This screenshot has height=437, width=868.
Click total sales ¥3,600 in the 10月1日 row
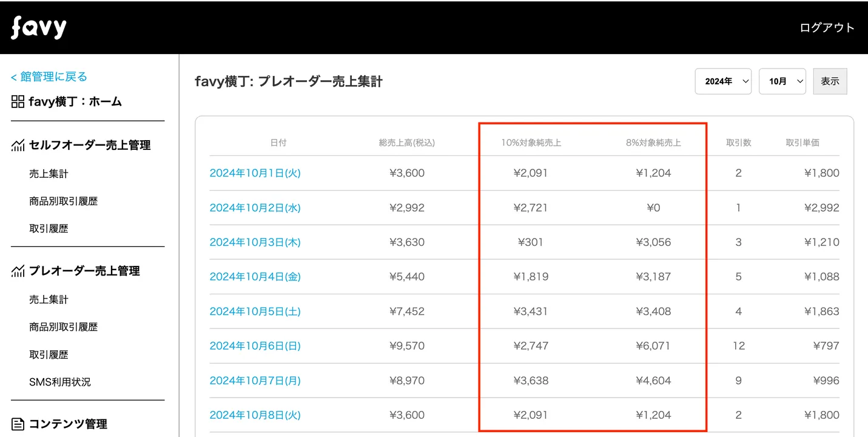407,173
